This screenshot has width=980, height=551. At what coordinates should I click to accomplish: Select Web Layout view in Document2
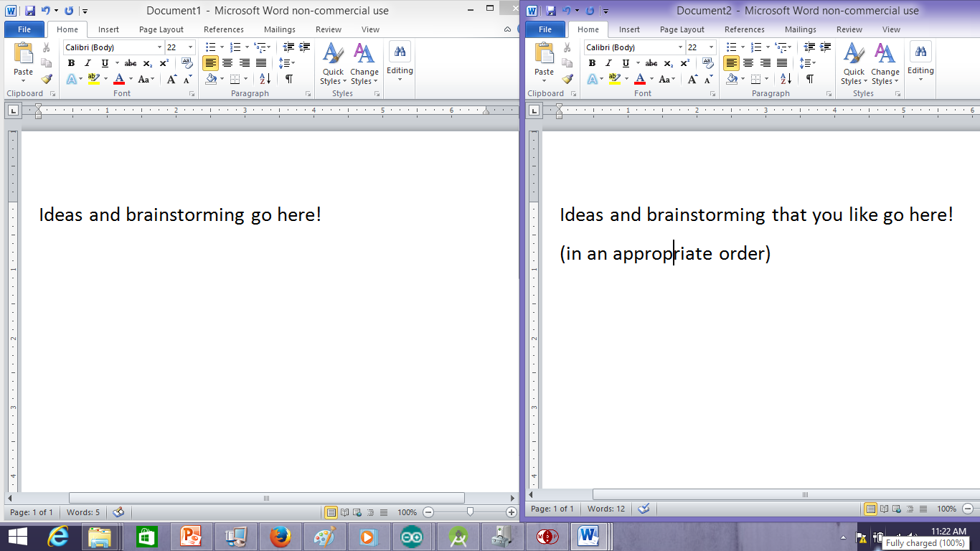tap(896, 509)
